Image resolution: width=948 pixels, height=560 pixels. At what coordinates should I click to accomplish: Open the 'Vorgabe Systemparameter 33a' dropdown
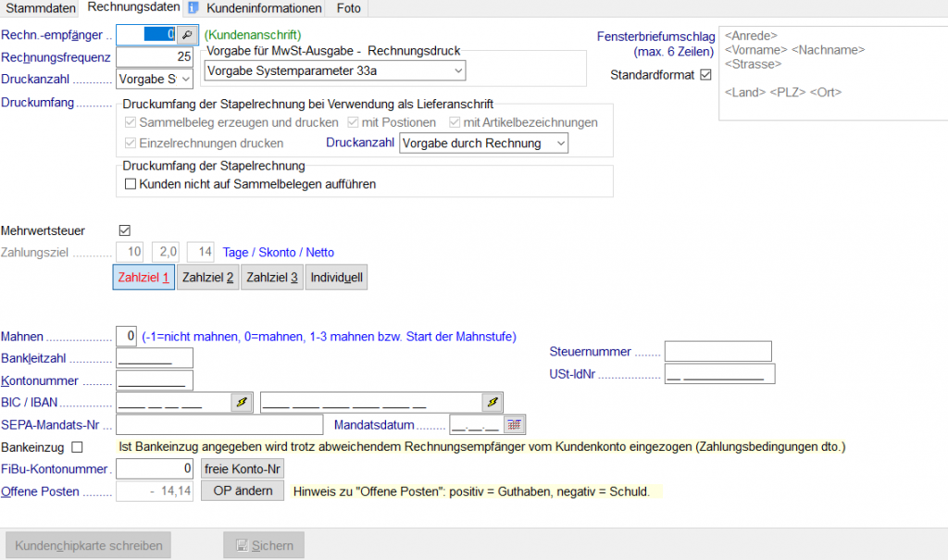(x=456, y=71)
